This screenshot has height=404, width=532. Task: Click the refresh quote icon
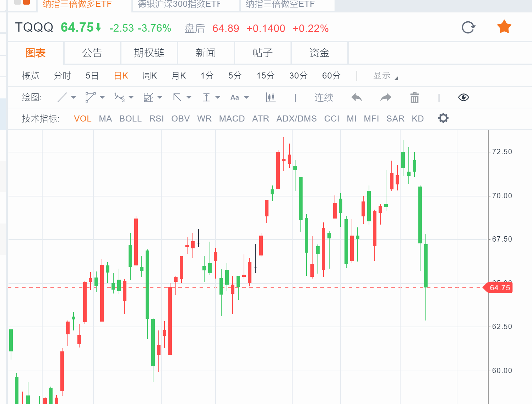[468, 27]
